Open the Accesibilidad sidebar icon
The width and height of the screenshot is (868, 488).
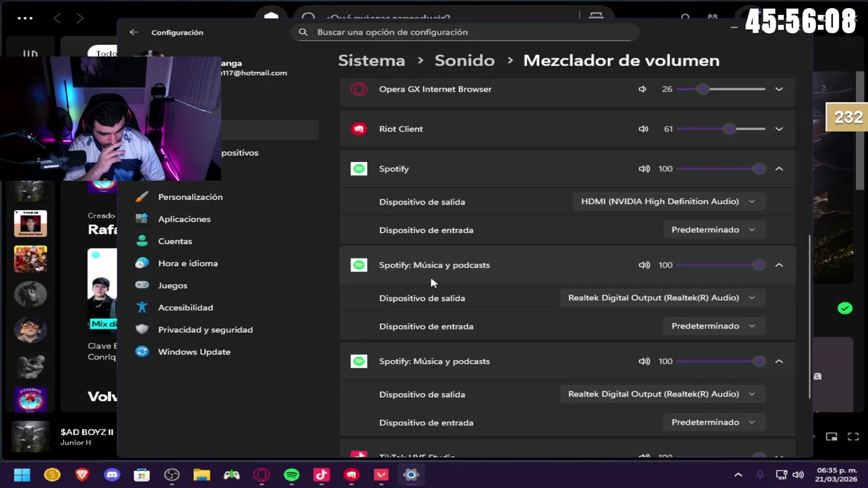[142, 307]
